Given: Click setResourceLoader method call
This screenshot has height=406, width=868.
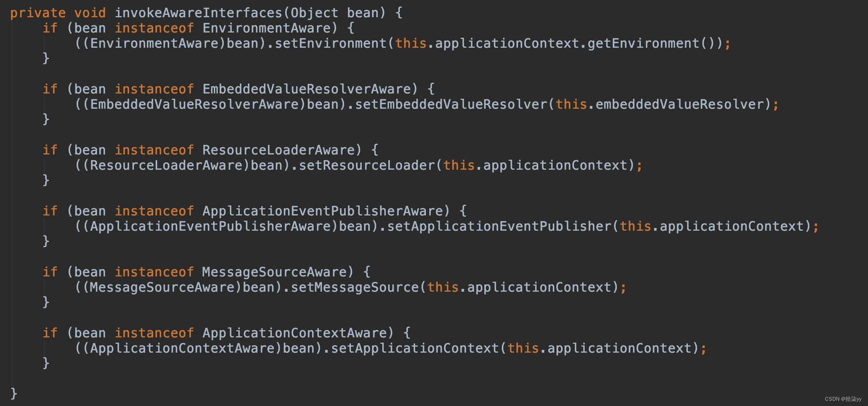Looking at the screenshot, I should pyautogui.click(x=367, y=165).
